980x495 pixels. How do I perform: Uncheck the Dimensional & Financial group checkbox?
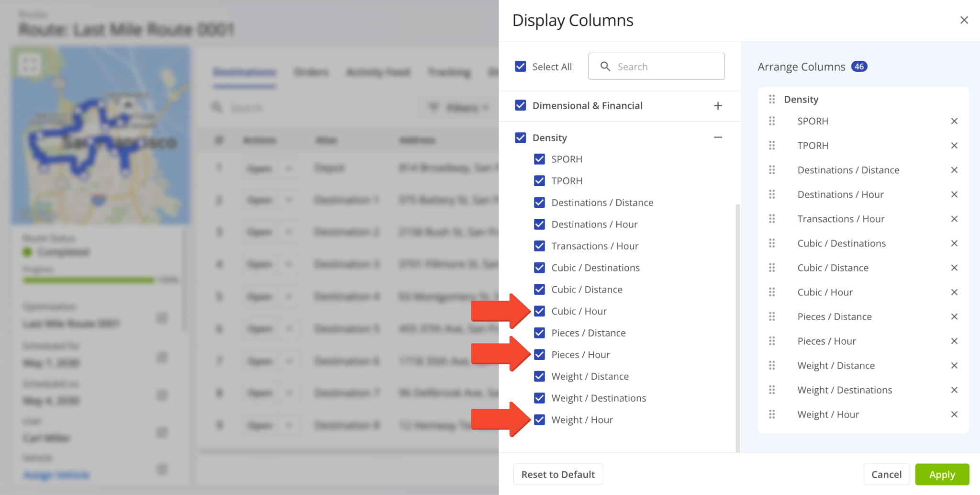click(520, 105)
